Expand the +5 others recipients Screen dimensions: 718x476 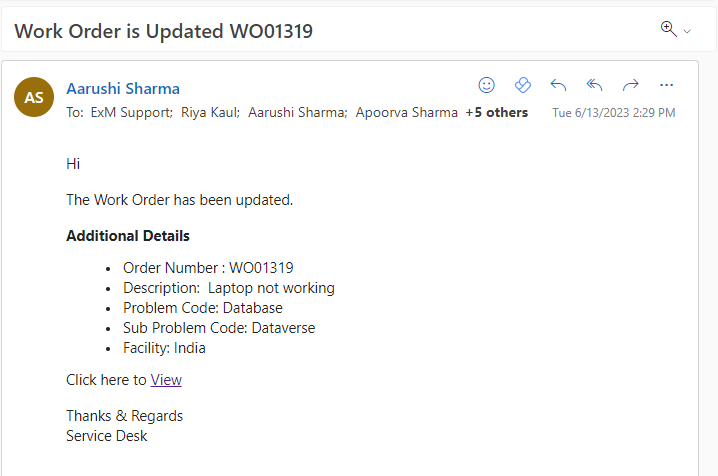496,113
